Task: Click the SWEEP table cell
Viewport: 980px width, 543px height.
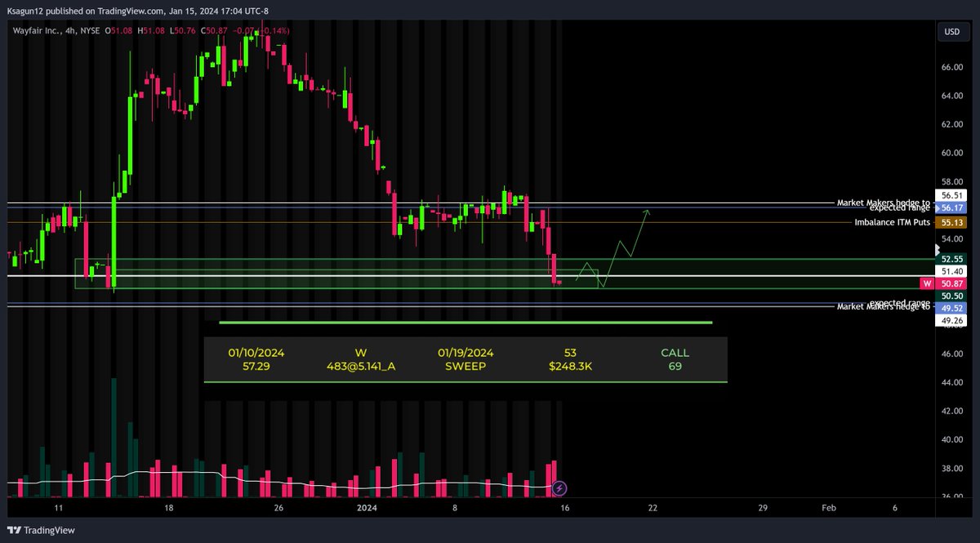Action: tap(465, 367)
